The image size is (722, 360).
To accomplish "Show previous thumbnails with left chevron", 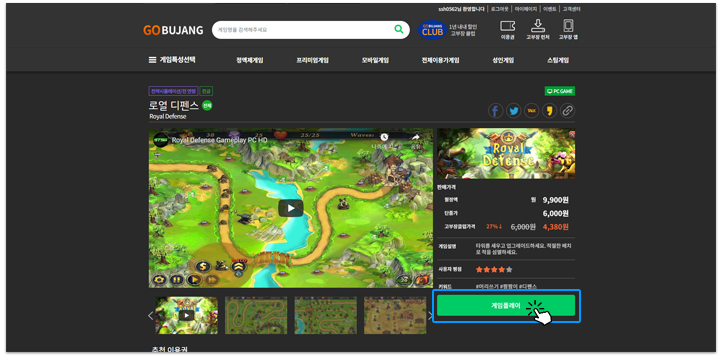I will pos(151,315).
